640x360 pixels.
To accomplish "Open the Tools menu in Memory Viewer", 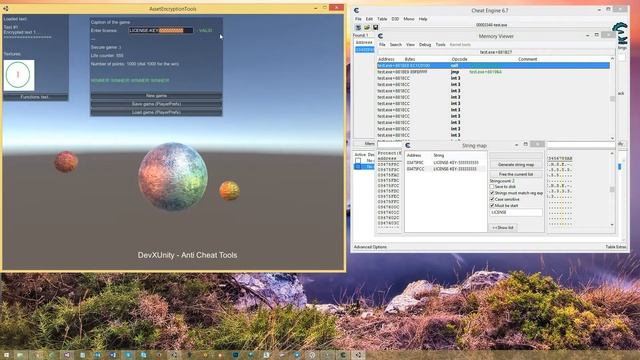I will point(440,44).
